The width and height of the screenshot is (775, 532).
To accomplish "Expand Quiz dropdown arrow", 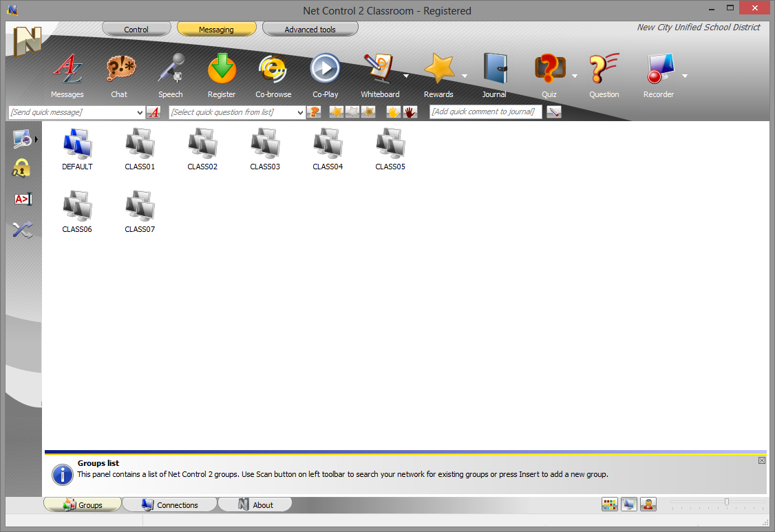I will pyautogui.click(x=575, y=76).
